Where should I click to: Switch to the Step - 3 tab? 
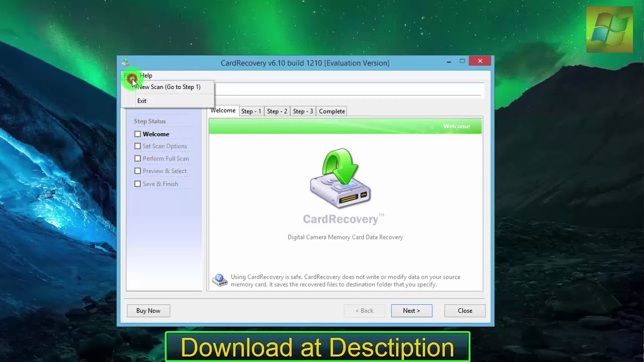coord(303,111)
